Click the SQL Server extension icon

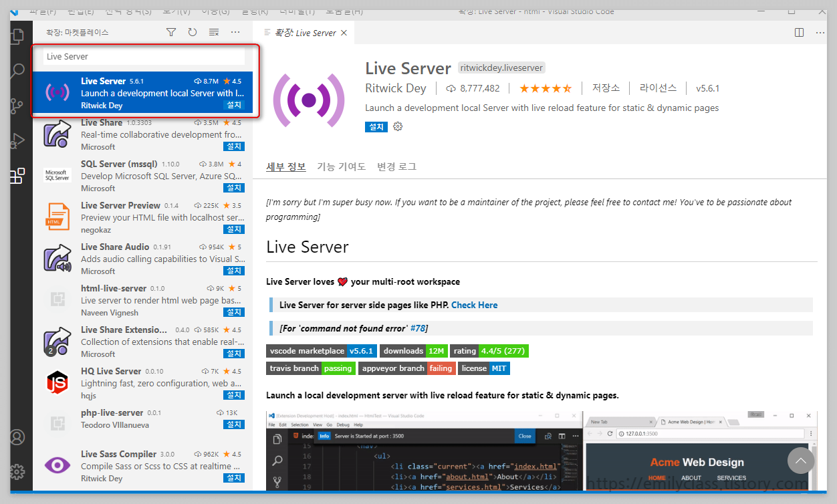(57, 176)
